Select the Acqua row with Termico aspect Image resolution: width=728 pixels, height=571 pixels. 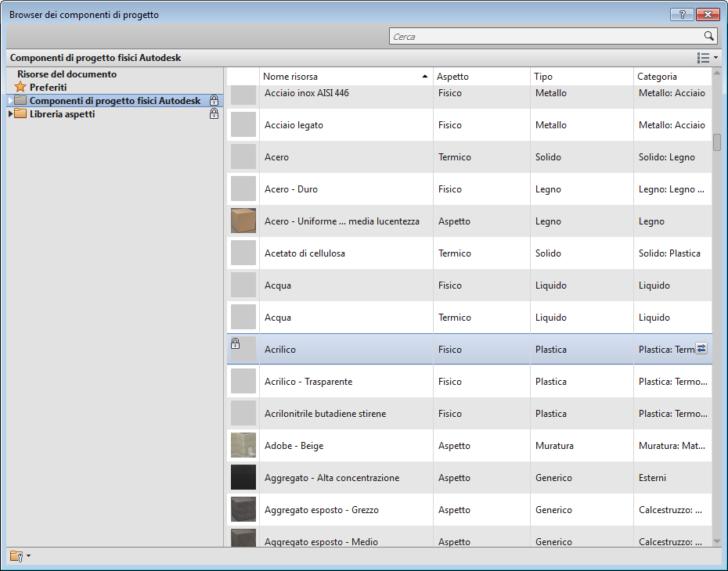pos(469,317)
